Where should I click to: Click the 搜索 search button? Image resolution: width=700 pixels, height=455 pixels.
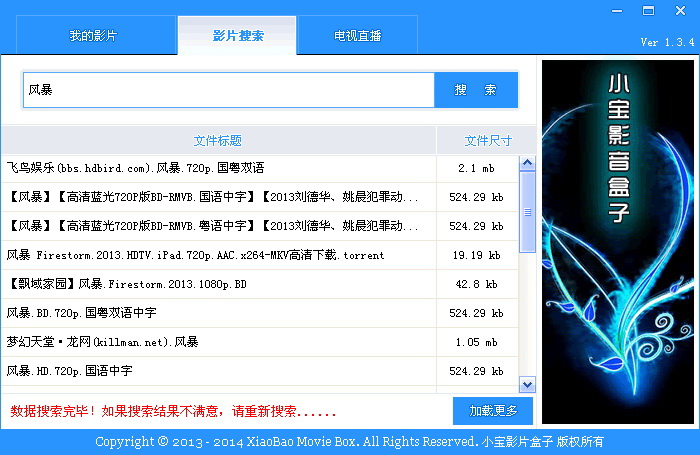coord(476,90)
